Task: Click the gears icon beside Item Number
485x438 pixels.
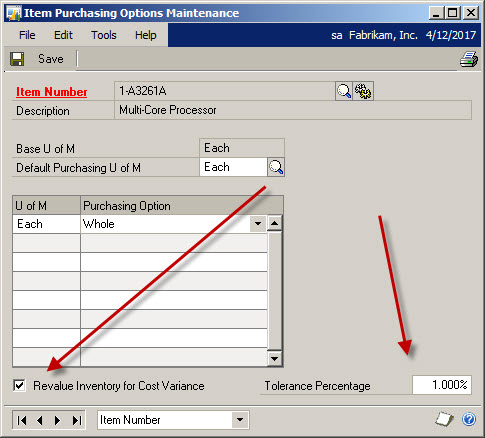Action: point(363,91)
